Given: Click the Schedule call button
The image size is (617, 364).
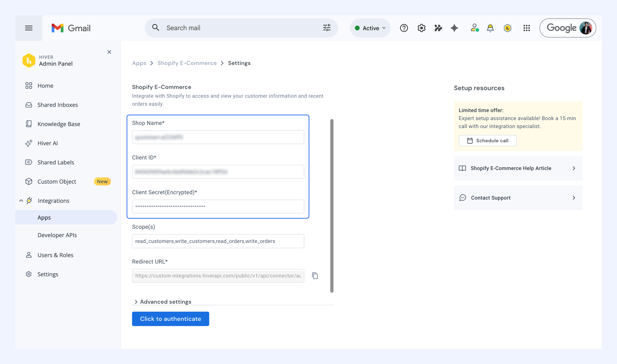Looking at the screenshot, I should (x=488, y=141).
